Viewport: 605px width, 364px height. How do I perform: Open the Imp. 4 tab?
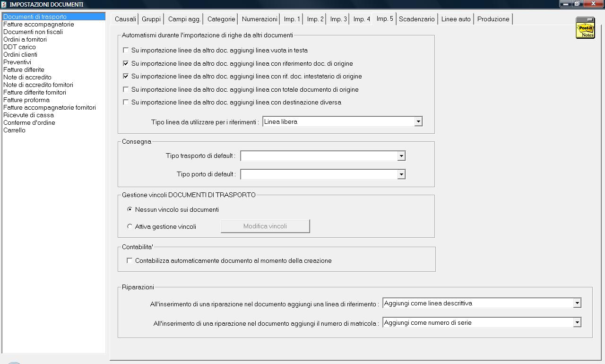click(x=362, y=19)
